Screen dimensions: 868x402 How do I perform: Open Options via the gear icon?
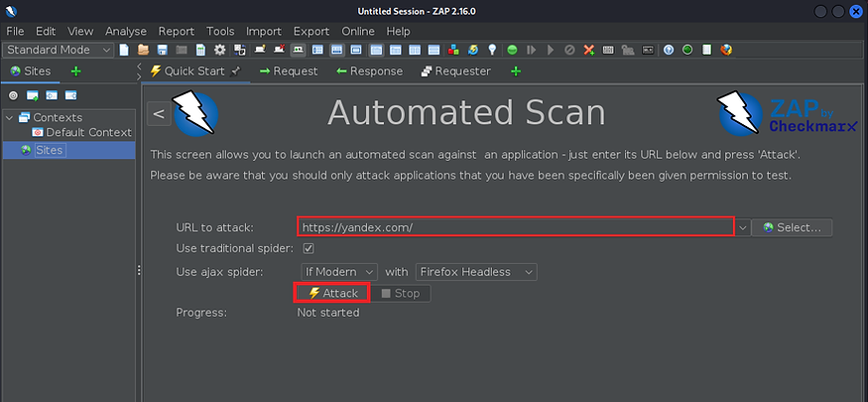[220, 50]
